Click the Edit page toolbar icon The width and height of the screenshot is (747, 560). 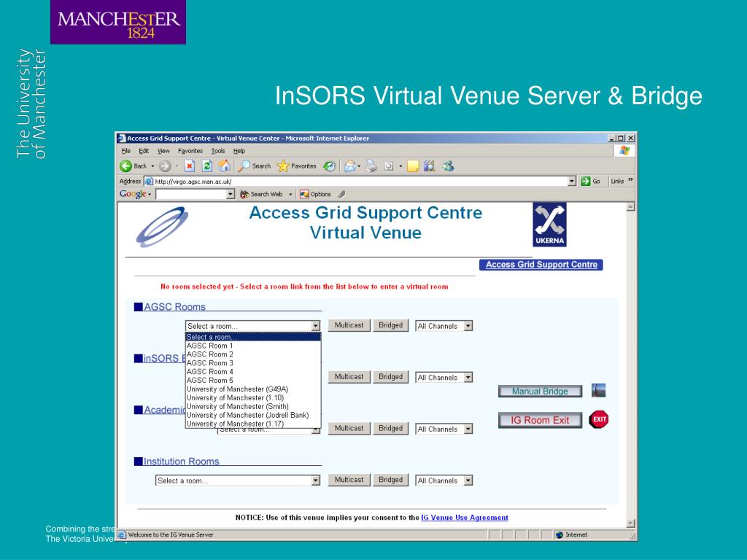(389, 166)
